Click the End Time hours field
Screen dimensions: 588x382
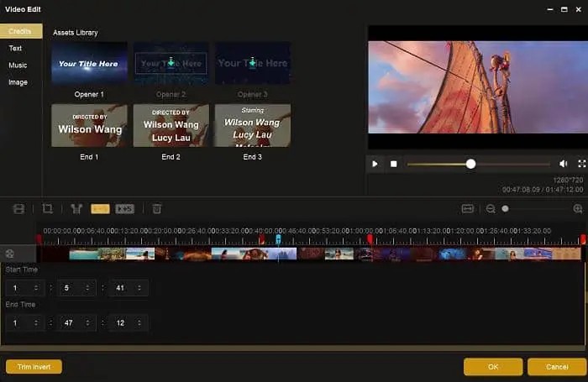25,322
